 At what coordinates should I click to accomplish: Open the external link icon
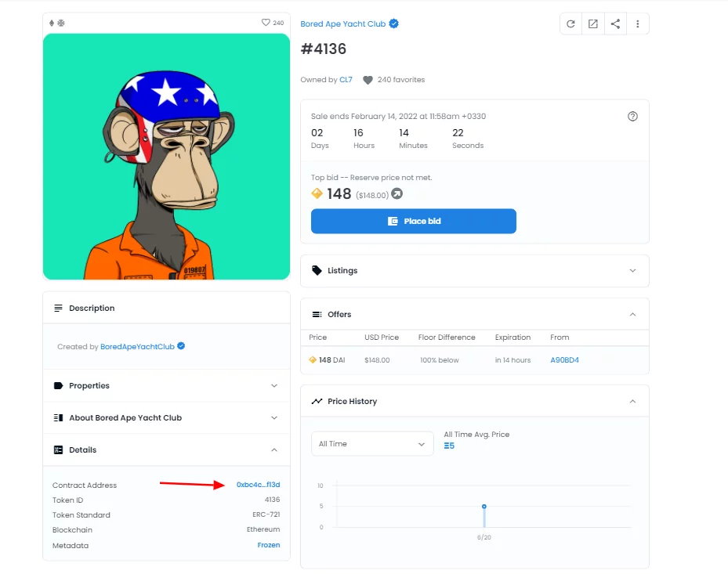point(593,23)
